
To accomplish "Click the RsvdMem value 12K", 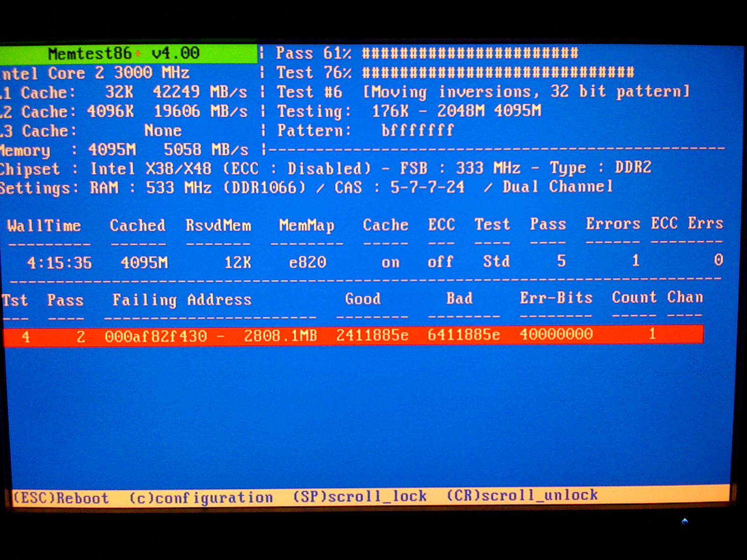I will click(237, 262).
